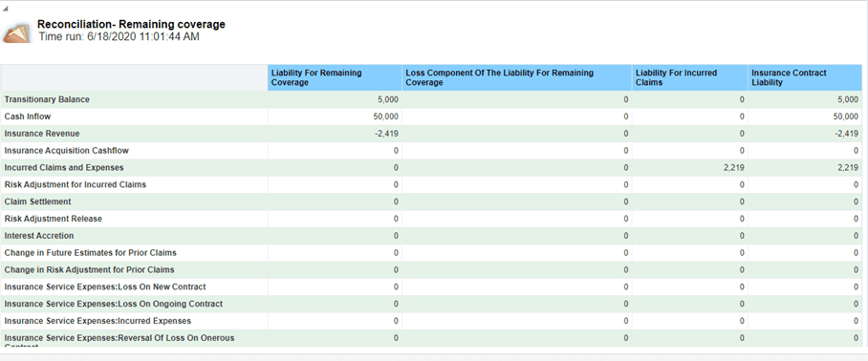Click 2,219 under Liability For Incurred Claims
Viewport: 868px width, 361px height.
pos(733,167)
